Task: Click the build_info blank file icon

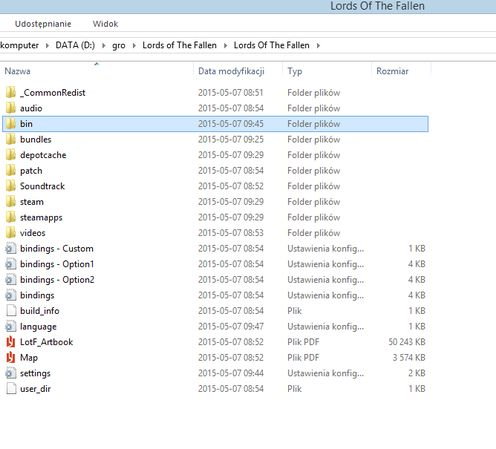Action: click(11, 311)
